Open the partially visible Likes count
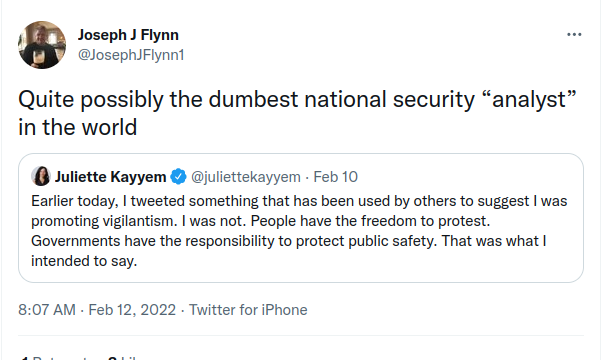The height and width of the screenshot is (360, 616). (123, 358)
